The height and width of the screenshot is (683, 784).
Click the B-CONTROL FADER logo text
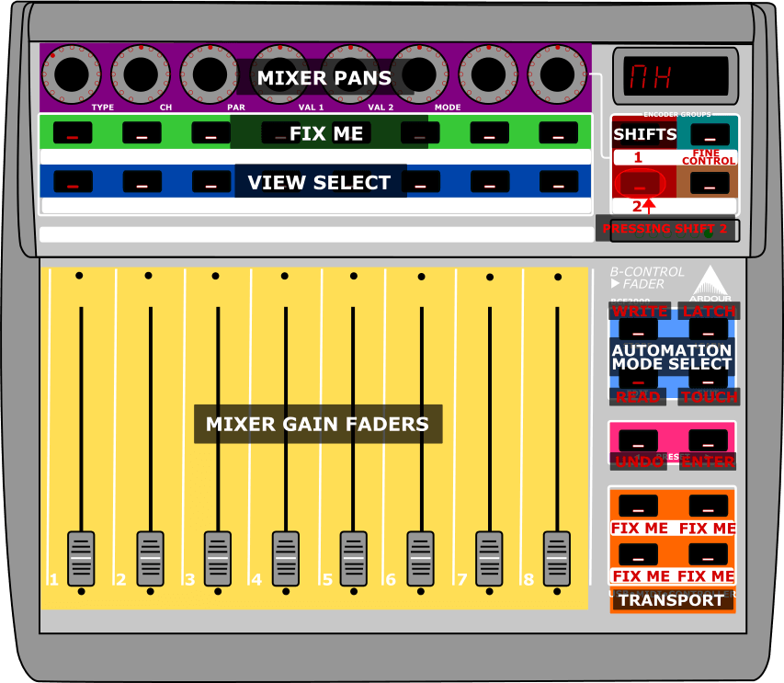[646, 278]
